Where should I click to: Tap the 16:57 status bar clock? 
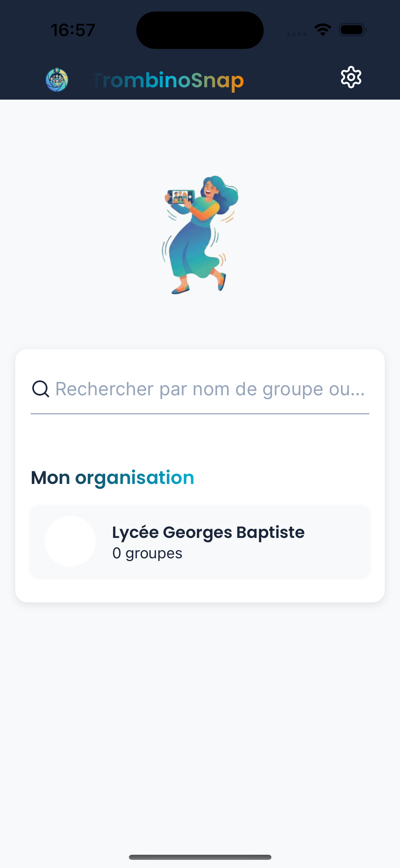pyautogui.click(x=73, y=30)
